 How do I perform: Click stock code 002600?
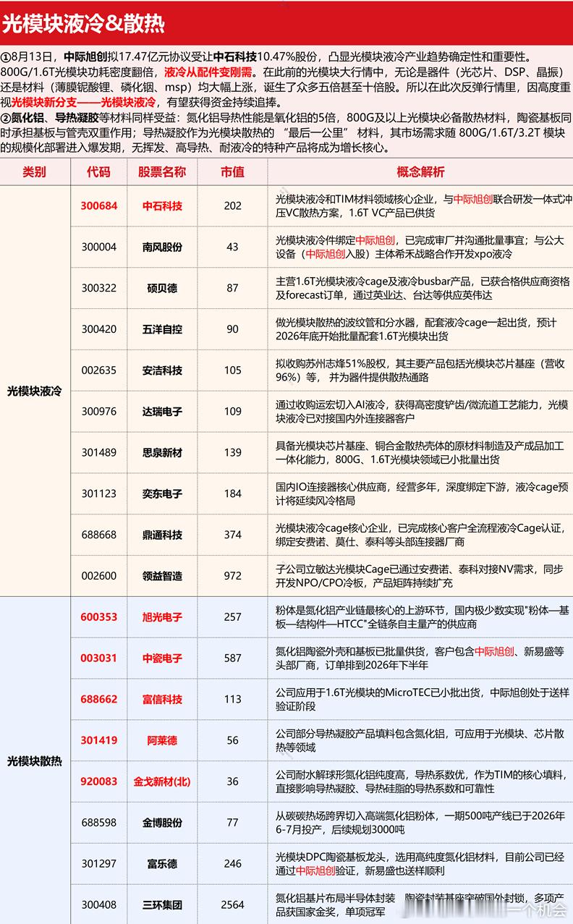point(99,576)
